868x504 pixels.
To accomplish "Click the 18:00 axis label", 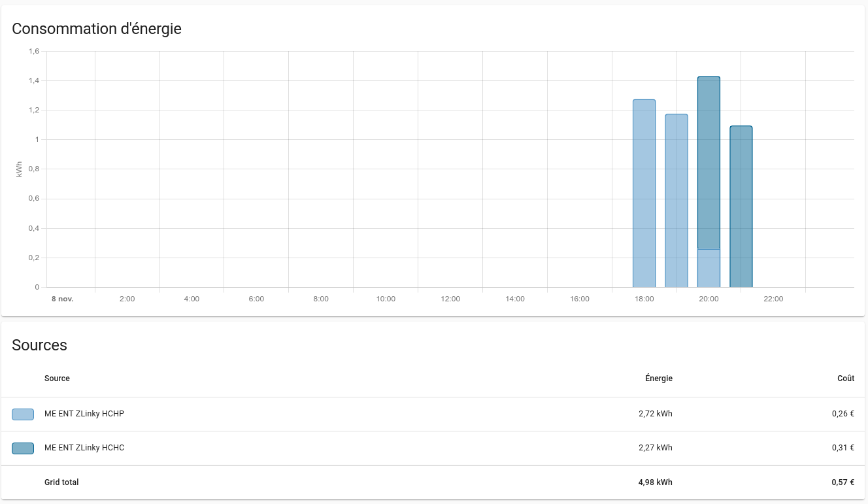I will point(644,299).
